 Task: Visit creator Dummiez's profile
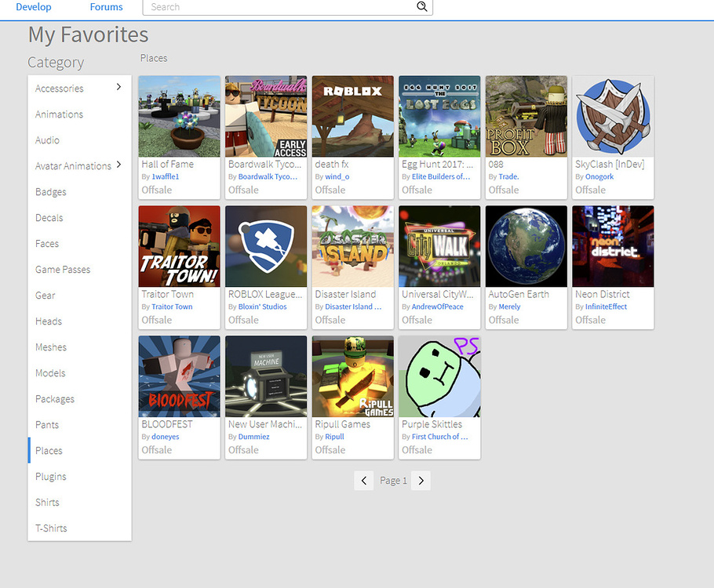[253, 437]
